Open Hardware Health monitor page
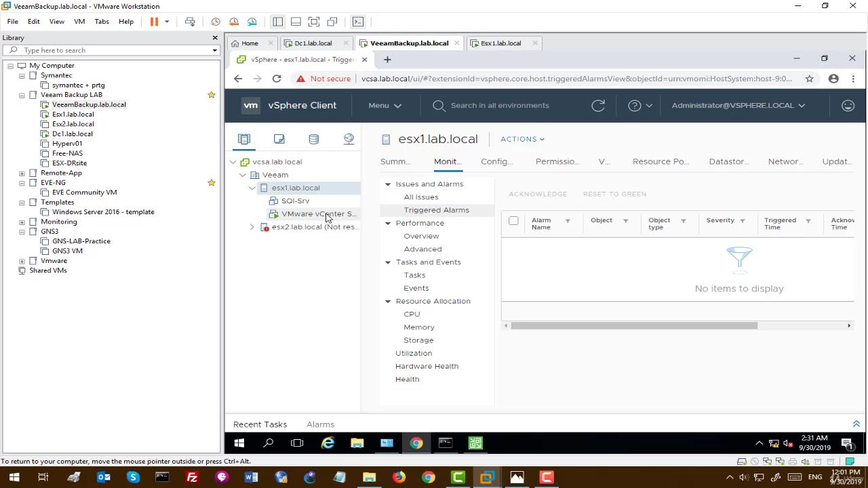Screen dimensions: 868x488 pos(427,367)
